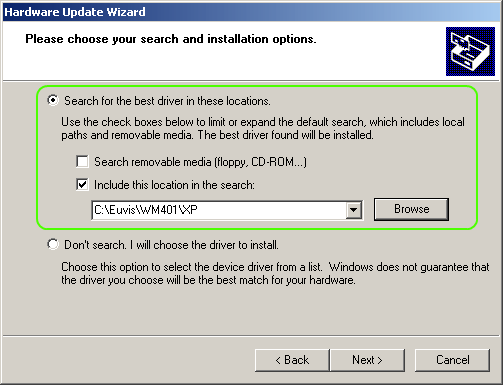Click the 'Choose this option to select' description
This screenshot has width=503, height=385.
coord(275,273)
